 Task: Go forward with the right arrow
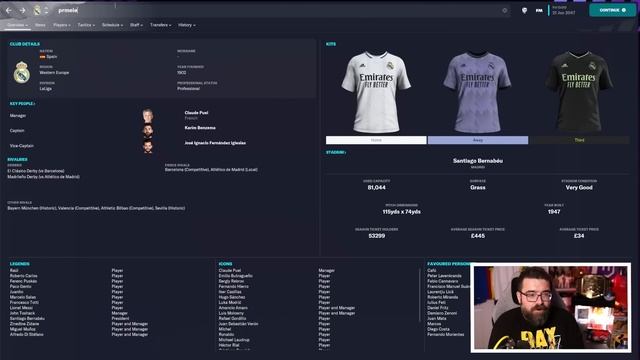22,10
